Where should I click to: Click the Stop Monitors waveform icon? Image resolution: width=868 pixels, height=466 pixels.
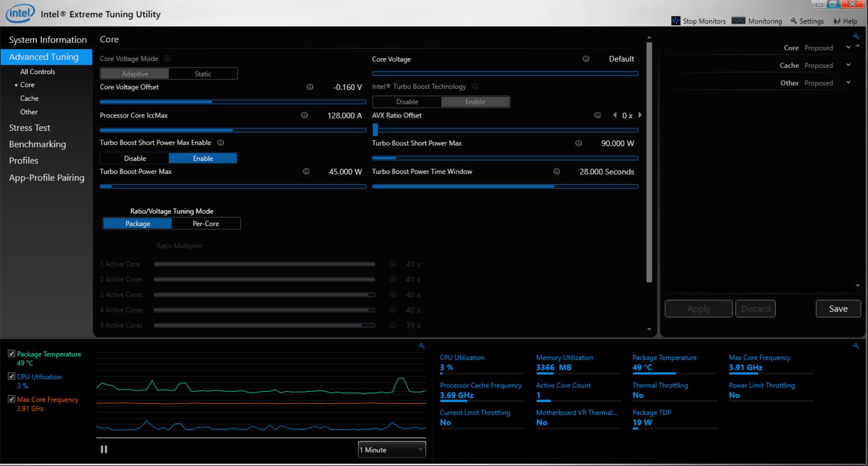[x=676, y=21]
